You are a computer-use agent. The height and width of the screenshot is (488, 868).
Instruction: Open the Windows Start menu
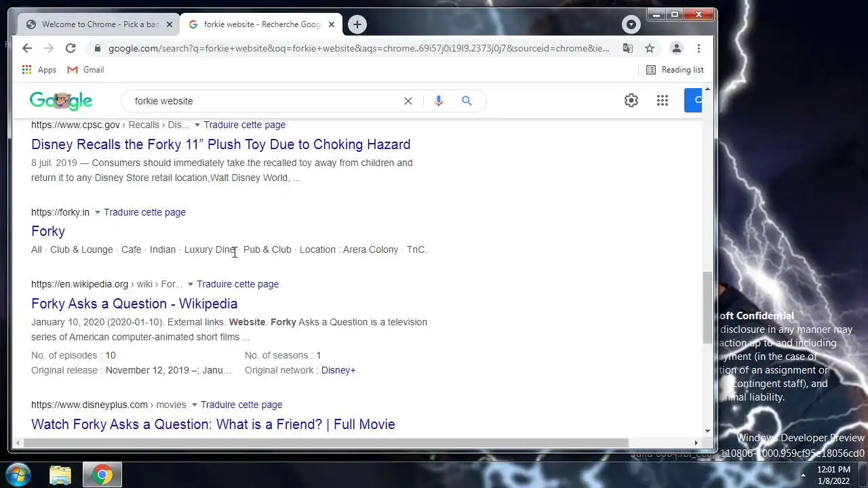tap(18, 474)
